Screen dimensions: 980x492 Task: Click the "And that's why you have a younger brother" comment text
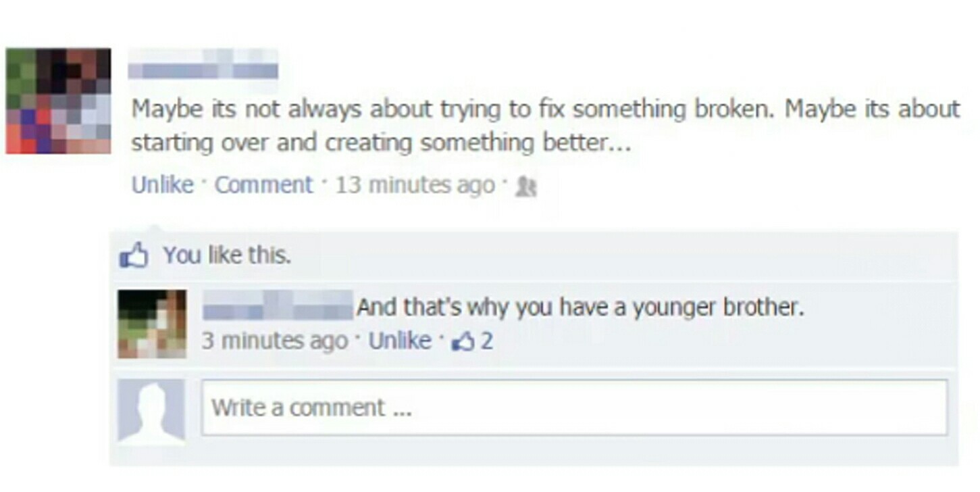pyautogui.click(x=581, y=308)
